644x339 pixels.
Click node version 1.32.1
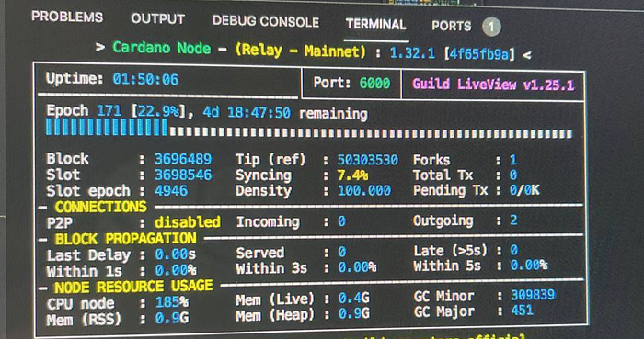click(412, 53)
